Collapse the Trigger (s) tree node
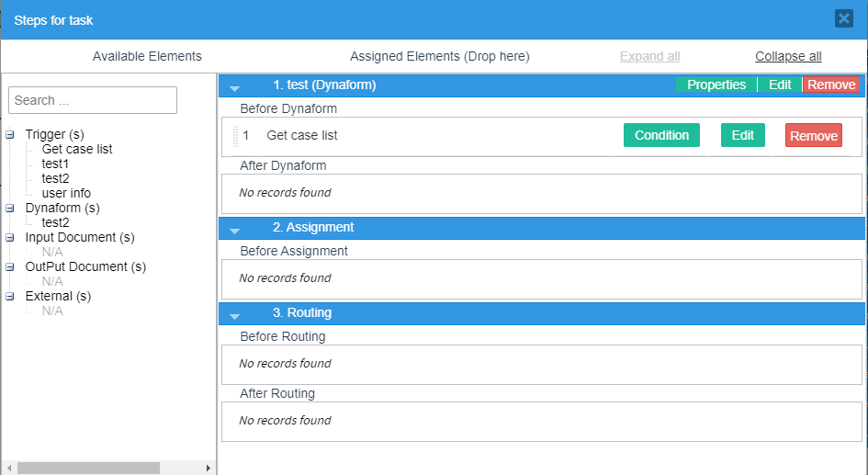This screenshot has height=475, width=868. click(10, 135)
